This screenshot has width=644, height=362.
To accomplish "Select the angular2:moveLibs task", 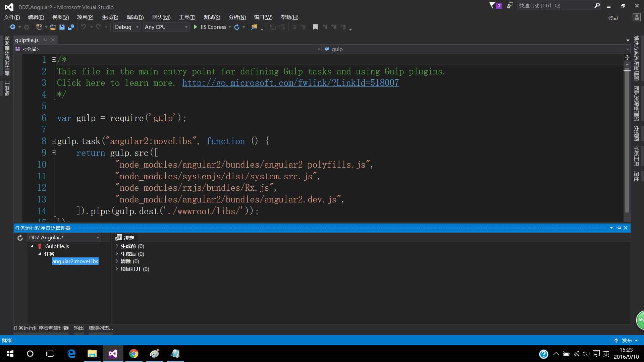I will pyautogui.click(x=75, y=261).
